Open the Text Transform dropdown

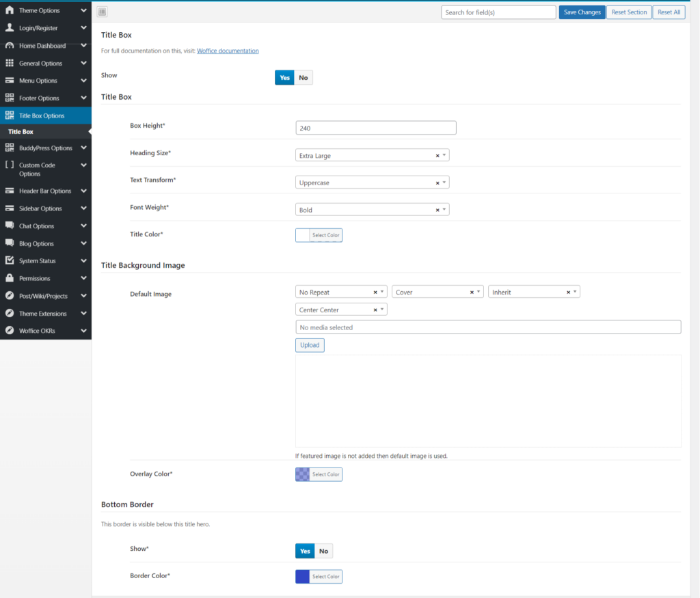click(372, 183)
